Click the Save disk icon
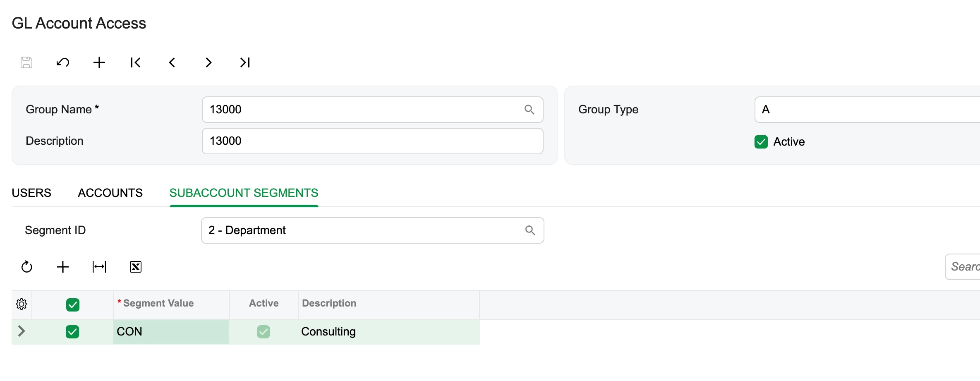Image resolution: width=980 pixels, height=381 pixels. coord(26,62)
